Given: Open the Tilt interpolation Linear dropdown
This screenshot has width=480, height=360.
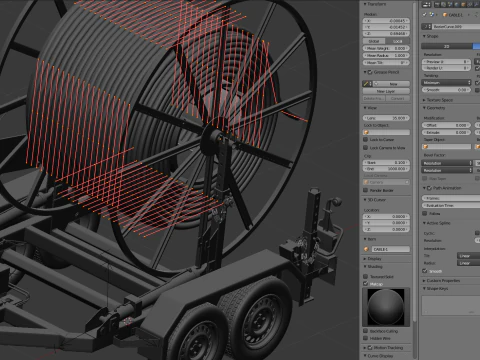Looking at the screenshot, I should pyautogui.click(x=468, y=256).
